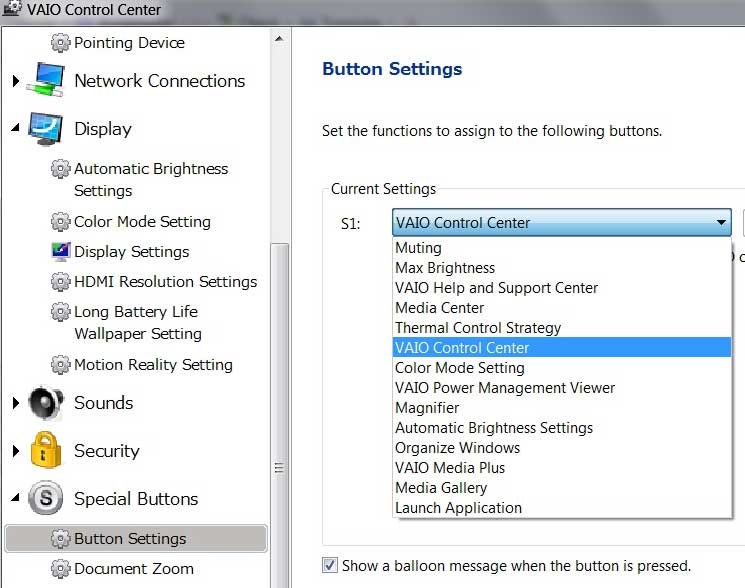Select Thermal Control Strategy option
This screenshot has height=588, width=745.
tap(478, 328)
